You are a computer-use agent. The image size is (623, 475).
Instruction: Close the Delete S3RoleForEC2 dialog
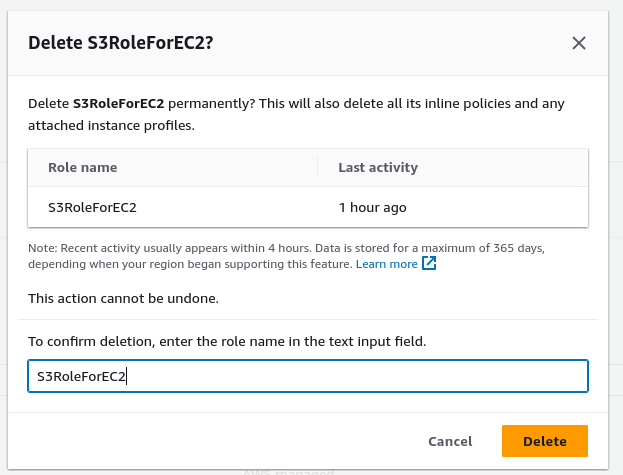click(x=578, y=43)
